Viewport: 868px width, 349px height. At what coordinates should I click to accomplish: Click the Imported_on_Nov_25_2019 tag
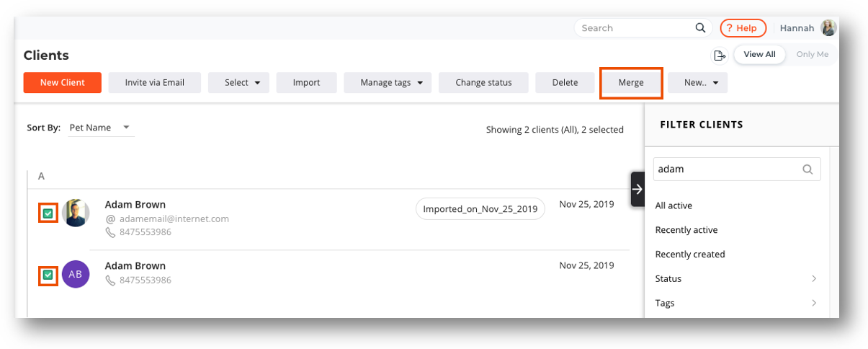click(x=480, y=209)
